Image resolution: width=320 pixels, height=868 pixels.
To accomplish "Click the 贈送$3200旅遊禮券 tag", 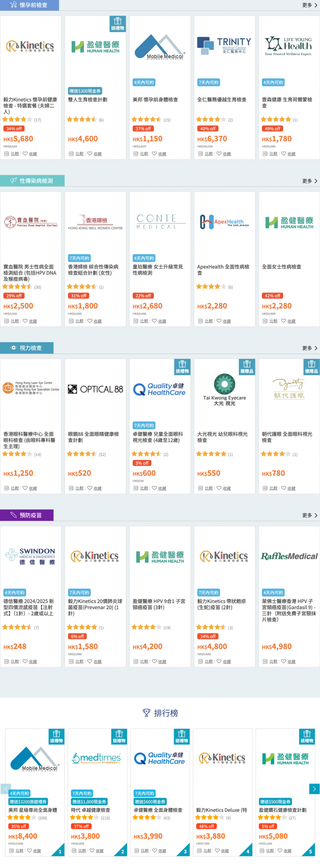I will [28, 801].
